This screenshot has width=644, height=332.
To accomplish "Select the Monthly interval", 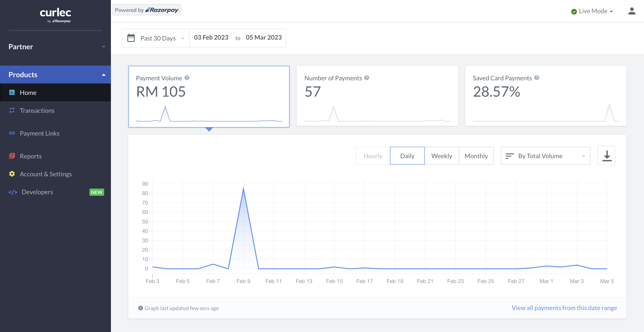I will coord(476,156).
